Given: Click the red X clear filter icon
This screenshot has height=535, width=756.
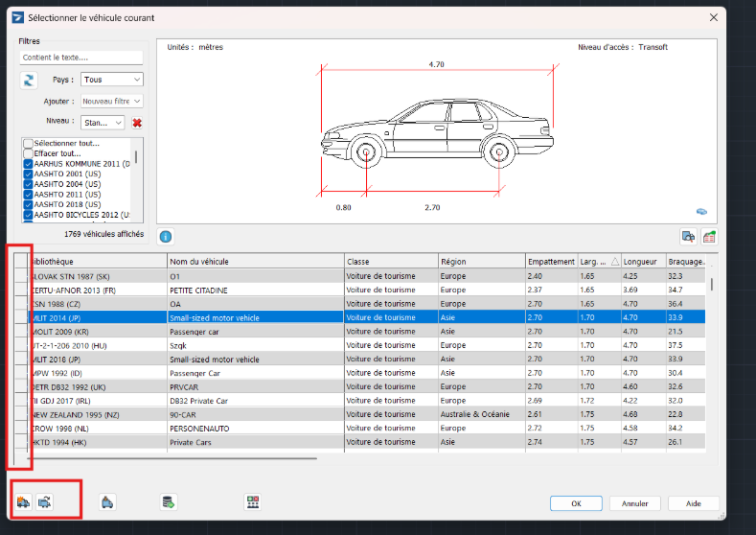Looking at the screenshot, I should click(137, 123).
